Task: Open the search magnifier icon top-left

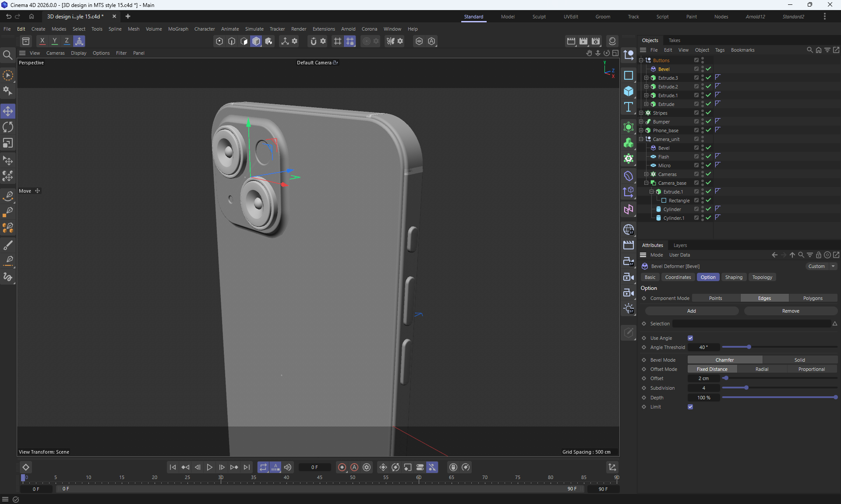Action: [7, 55]
